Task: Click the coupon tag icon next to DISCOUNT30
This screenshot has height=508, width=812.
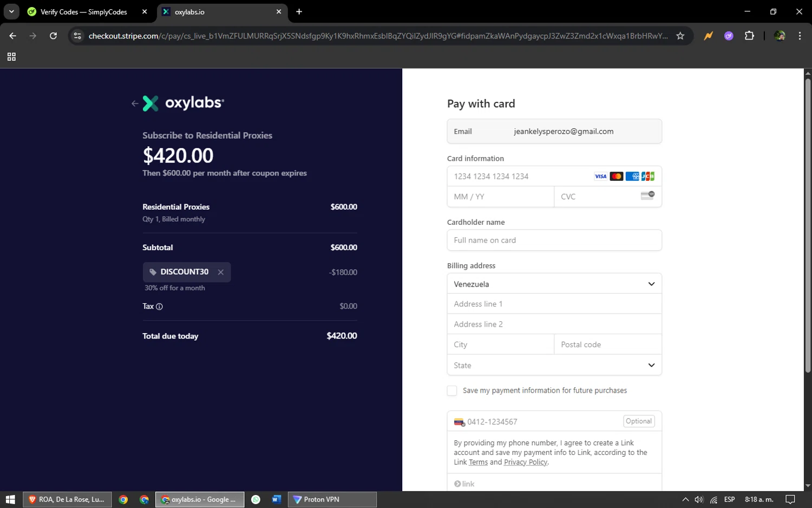Action: (153, 272)
